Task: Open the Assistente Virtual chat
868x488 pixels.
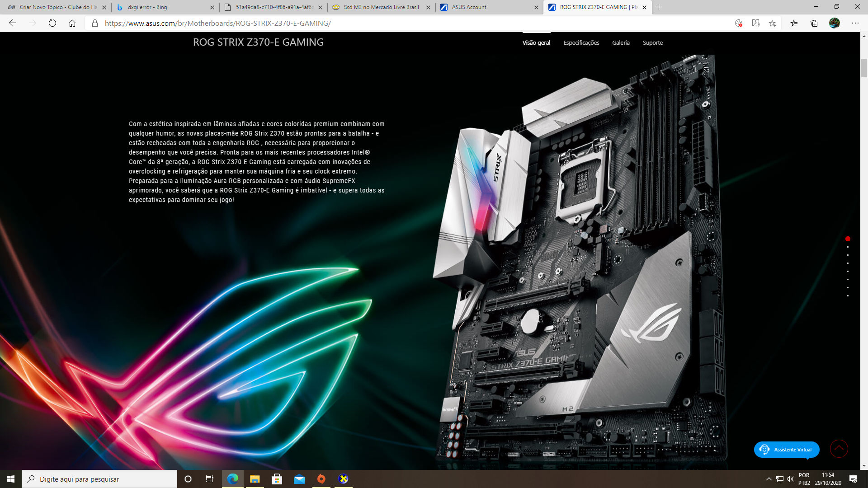Action: [x=787, y=450]
